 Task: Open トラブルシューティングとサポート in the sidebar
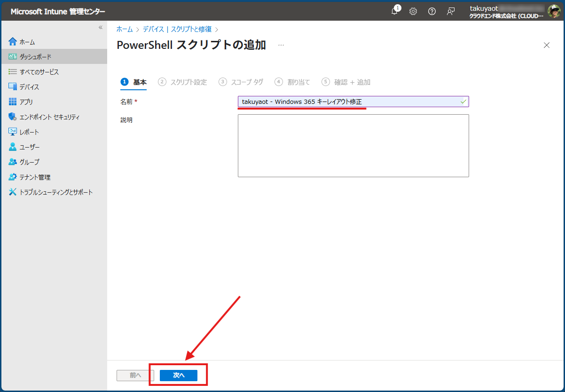pos(54,192)
